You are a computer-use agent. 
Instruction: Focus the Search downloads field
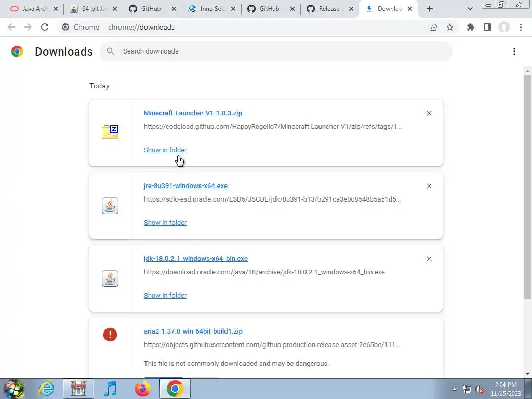[276, 51]
